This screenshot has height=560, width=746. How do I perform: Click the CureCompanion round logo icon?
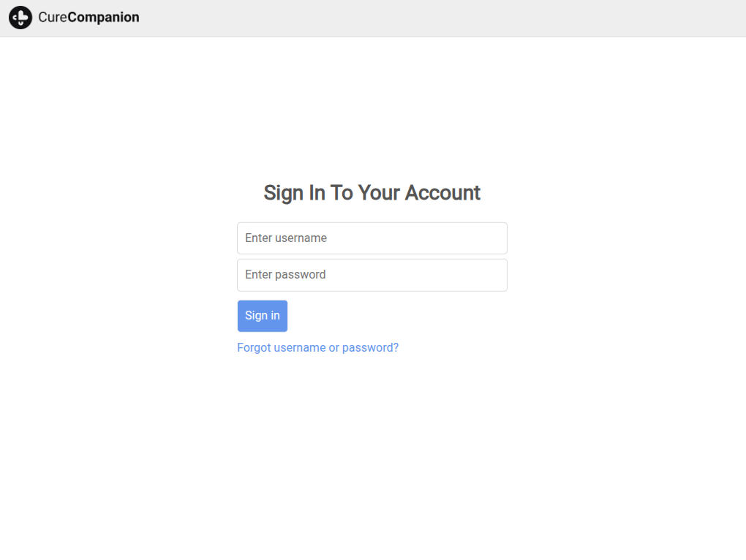20,18
